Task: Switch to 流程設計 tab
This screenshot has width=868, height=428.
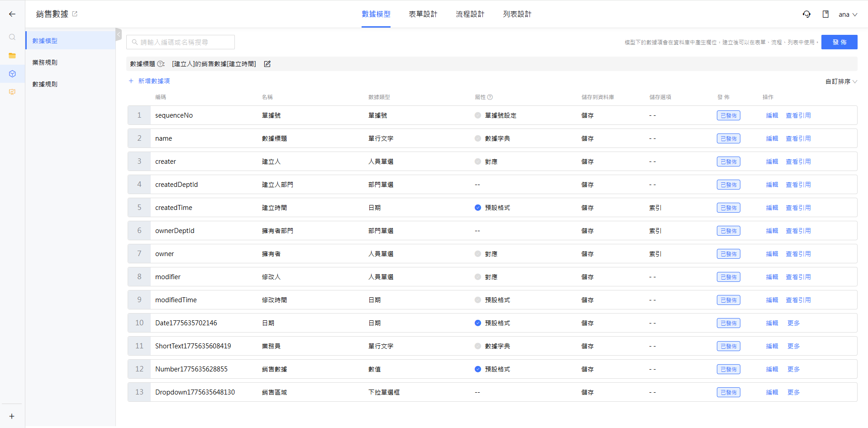Action: (x=470, y=14)
